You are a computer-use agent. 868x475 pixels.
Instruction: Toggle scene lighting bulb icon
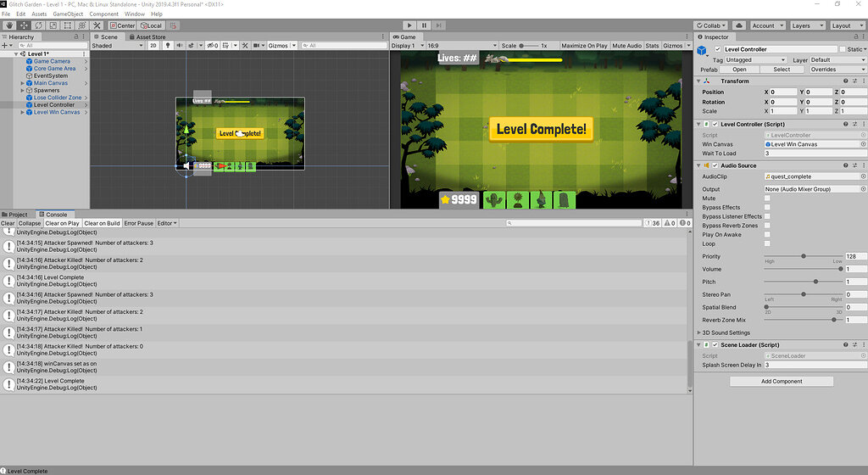(x=168, y=46)
